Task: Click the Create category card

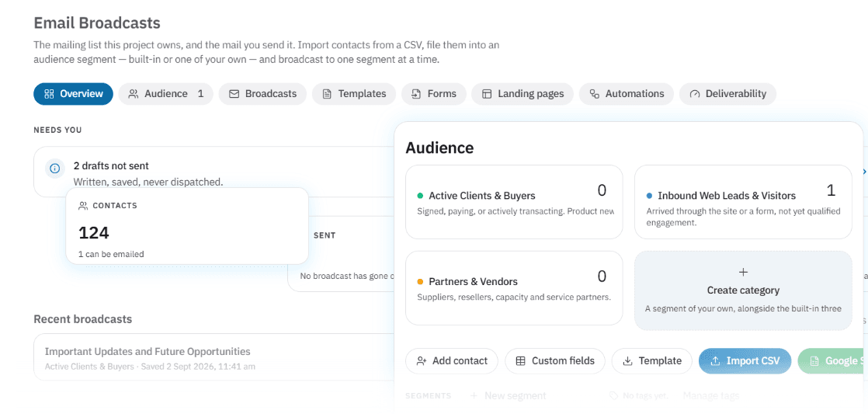Action: pos(743,290)
